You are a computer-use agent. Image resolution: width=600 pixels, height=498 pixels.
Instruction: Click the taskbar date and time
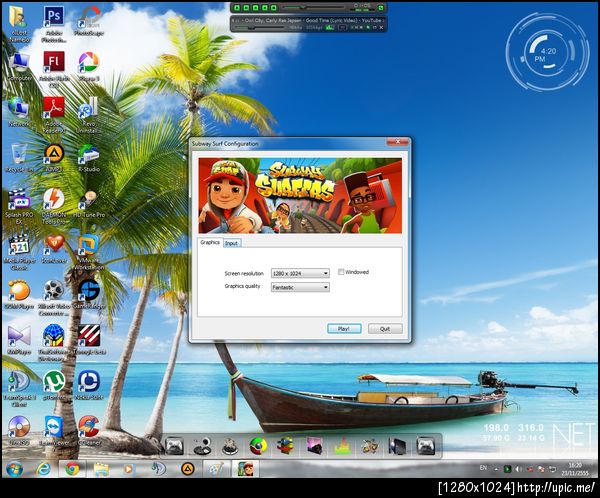coord(575,469)
